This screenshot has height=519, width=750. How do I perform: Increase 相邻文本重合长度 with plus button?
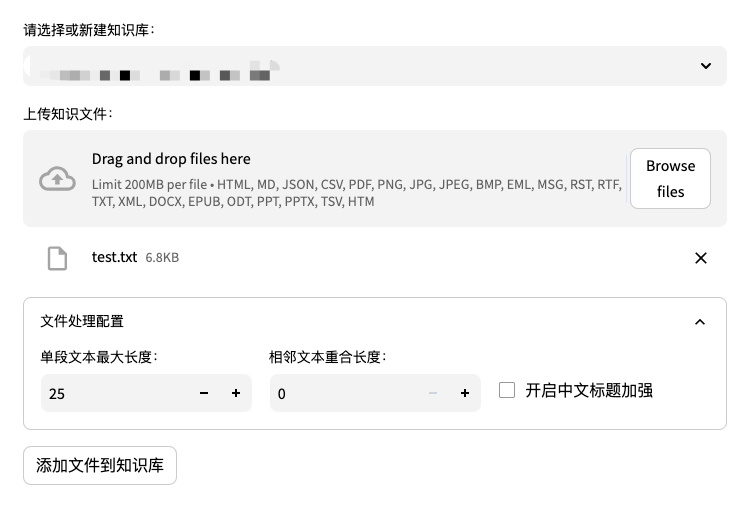coord(465,393)
